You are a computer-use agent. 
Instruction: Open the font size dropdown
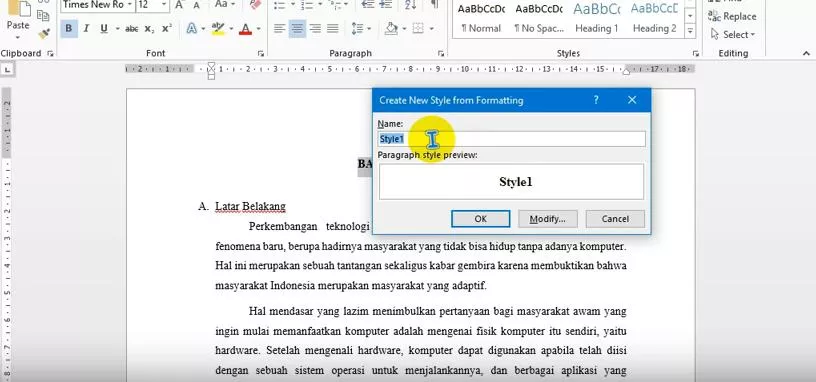point(164,5)
